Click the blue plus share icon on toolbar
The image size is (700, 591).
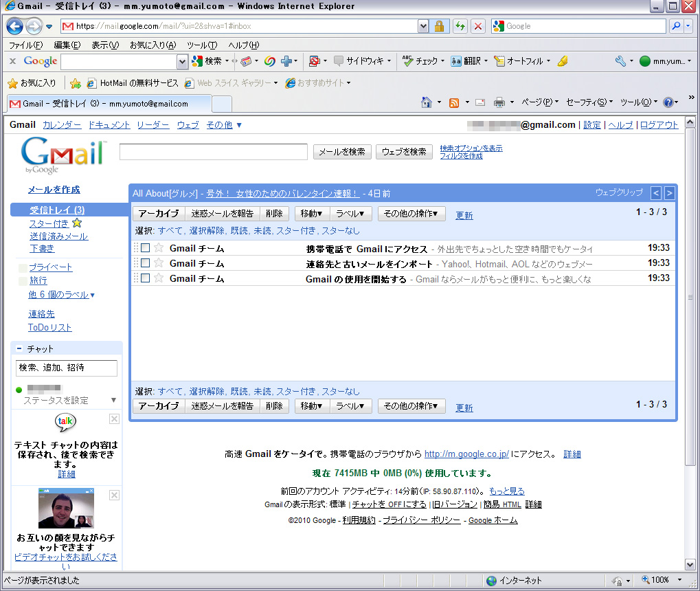pos(286,61)
